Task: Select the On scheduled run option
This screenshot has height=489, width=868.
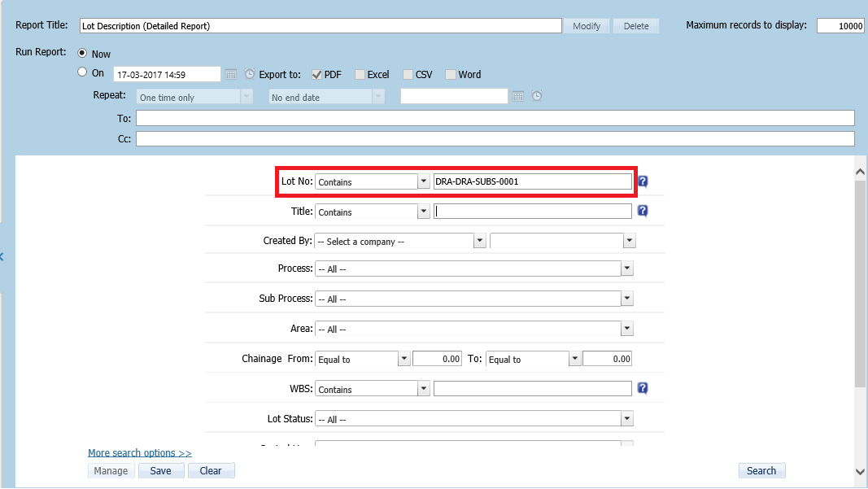Action: (82, 72)
